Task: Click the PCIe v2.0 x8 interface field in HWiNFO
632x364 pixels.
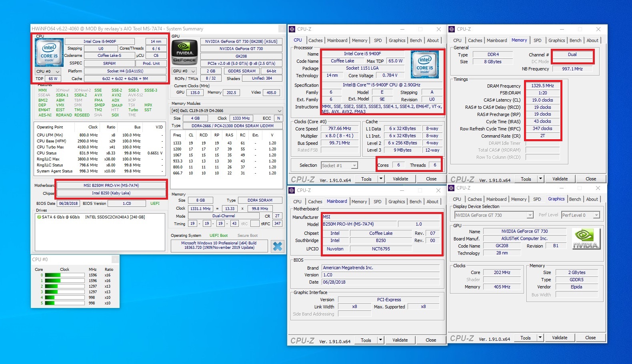Action: coord(241,63)
